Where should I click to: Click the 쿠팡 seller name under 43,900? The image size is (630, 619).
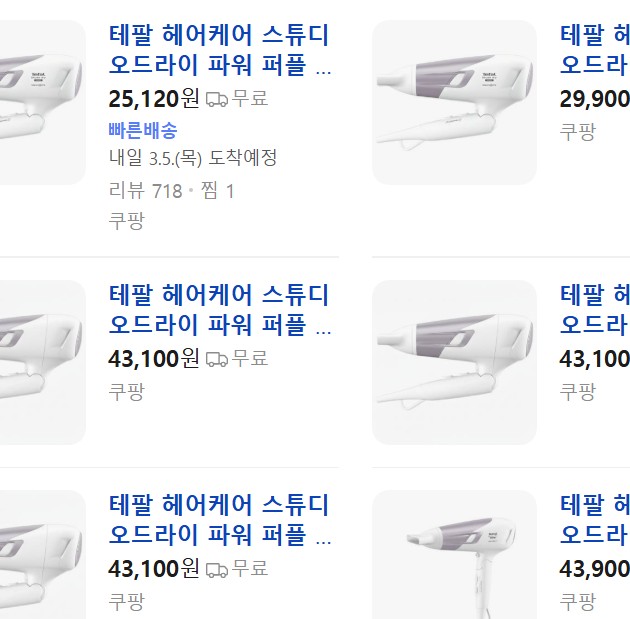click(x=577, y=602)
